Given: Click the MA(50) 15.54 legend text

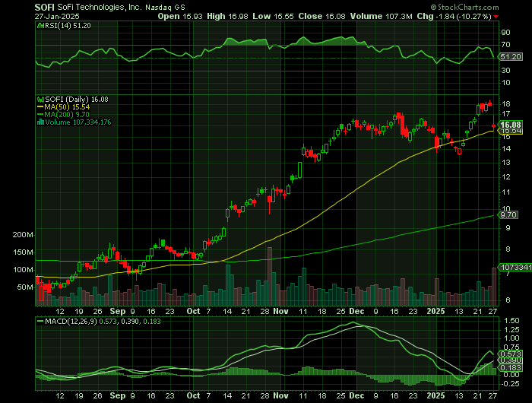Looking at the screenshot, I should (x=67, y=107).
